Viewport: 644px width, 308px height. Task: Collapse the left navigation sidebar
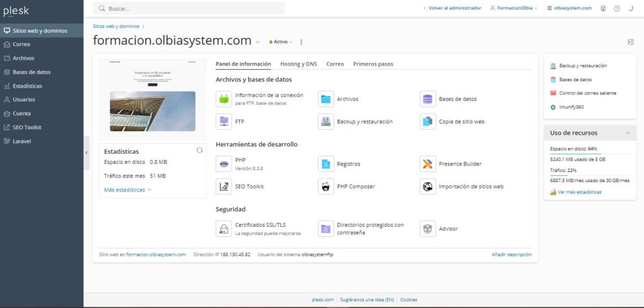pyautogui.click(x=86, y=152)
